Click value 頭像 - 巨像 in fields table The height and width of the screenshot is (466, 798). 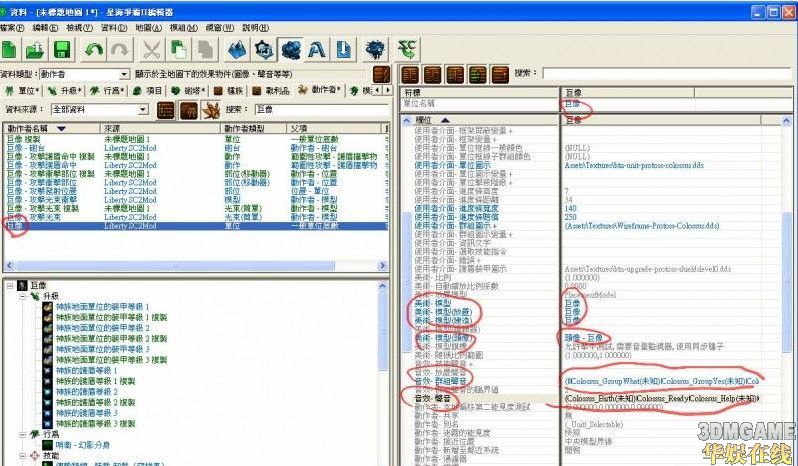(583, 338)
